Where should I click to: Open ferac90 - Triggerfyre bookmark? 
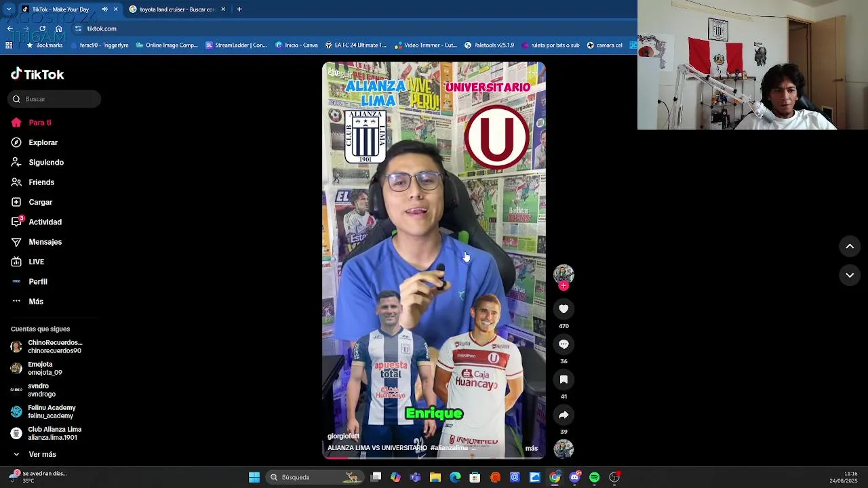pyautogui.click(x=99, y=45)
